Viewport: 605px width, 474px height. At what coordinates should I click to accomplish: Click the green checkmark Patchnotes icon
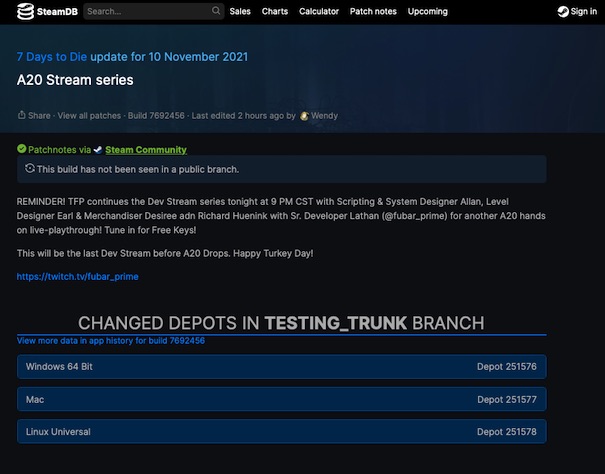[21, 150]
